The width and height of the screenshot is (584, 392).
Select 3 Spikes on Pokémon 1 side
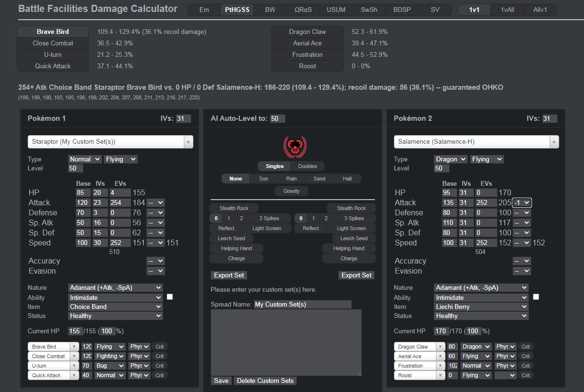269,218
